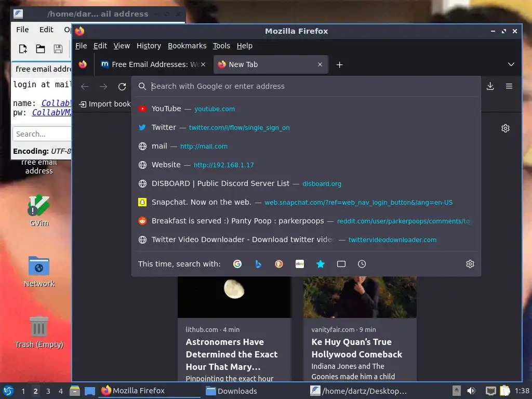The image size is (532, 399).
Task: Select the Snapchat on the web suggestion
Action: click(306, 202)
